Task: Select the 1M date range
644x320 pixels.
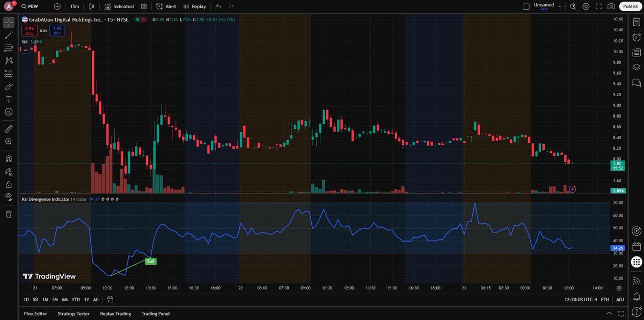Action: click(45, 300)
